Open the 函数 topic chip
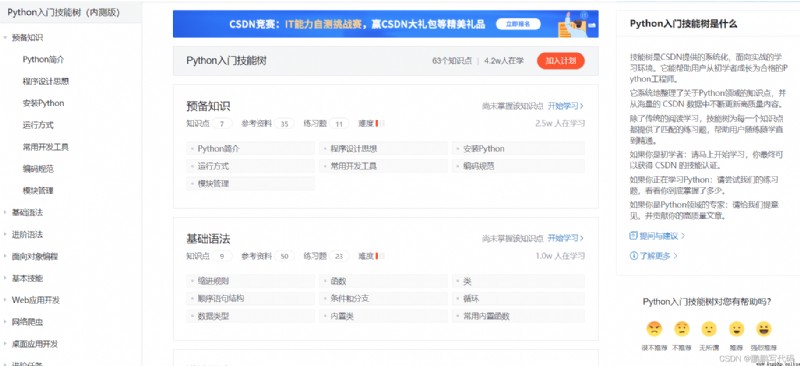The height and width of the screenshot is (366, 800). (x=383, y=281)
